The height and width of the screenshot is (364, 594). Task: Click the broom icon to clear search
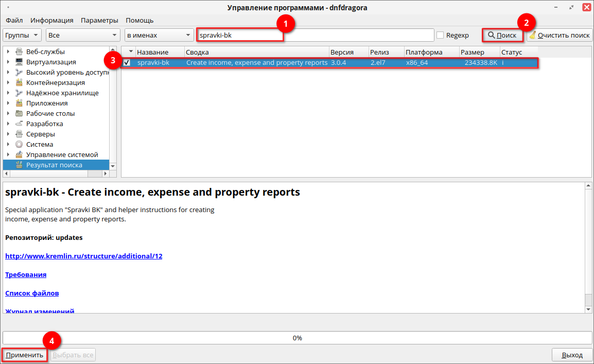533,35
